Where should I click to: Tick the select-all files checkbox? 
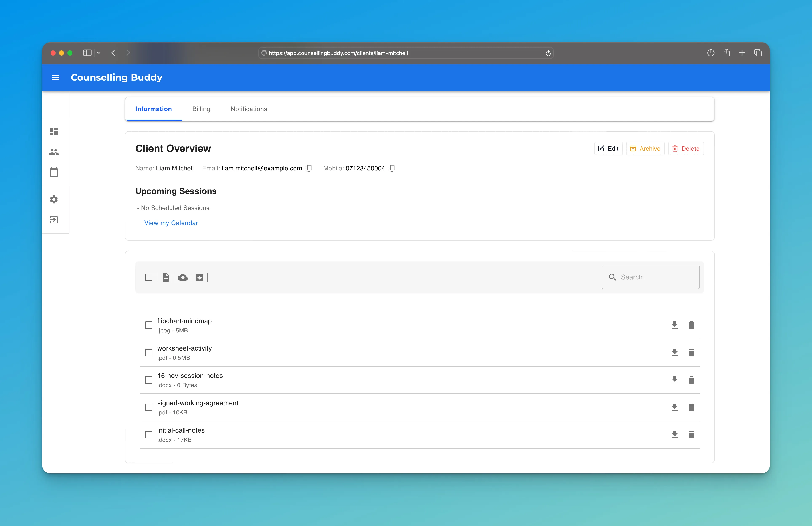coord(148,278)
